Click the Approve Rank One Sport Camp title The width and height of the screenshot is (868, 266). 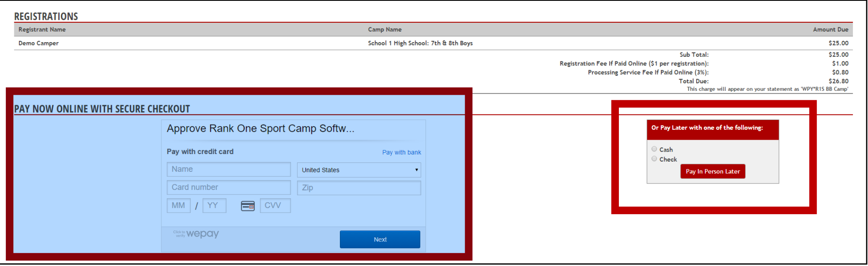click(x=260, y=129)
